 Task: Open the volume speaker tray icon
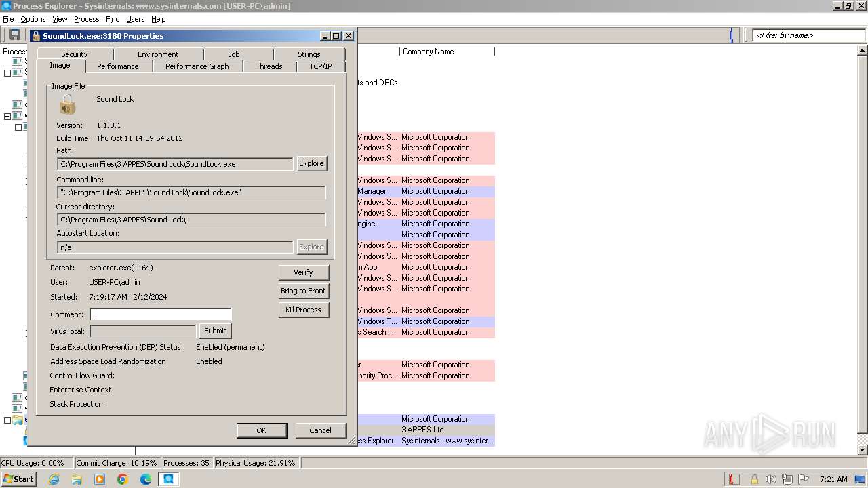point(771,479)
